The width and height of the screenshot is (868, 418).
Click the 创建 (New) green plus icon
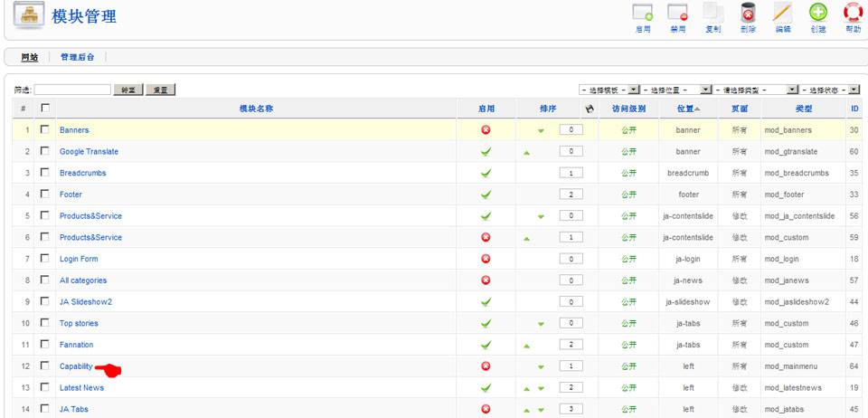tap(818, 12)
